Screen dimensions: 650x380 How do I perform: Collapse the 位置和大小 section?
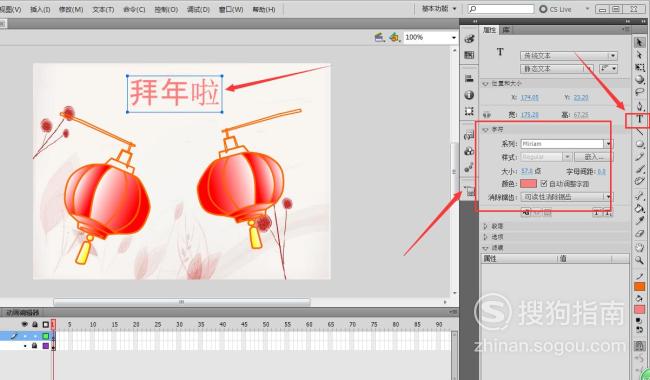pyautogui.click(x=485, y=84)
